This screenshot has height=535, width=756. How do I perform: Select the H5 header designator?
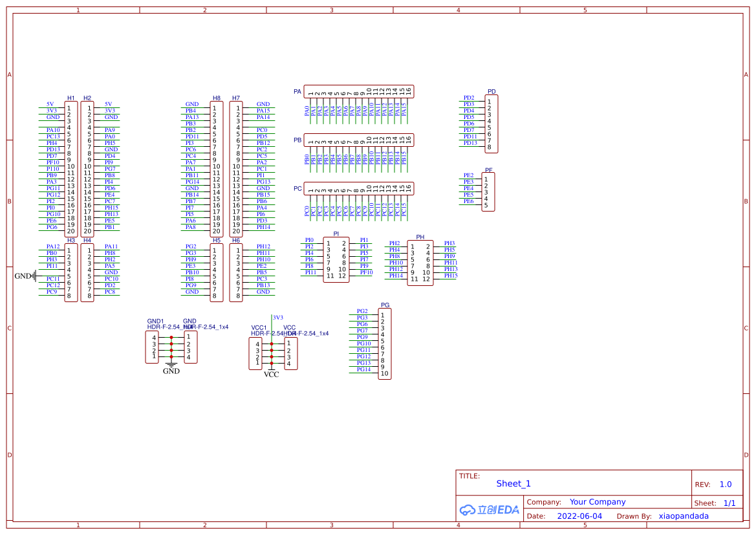(217, 240)
